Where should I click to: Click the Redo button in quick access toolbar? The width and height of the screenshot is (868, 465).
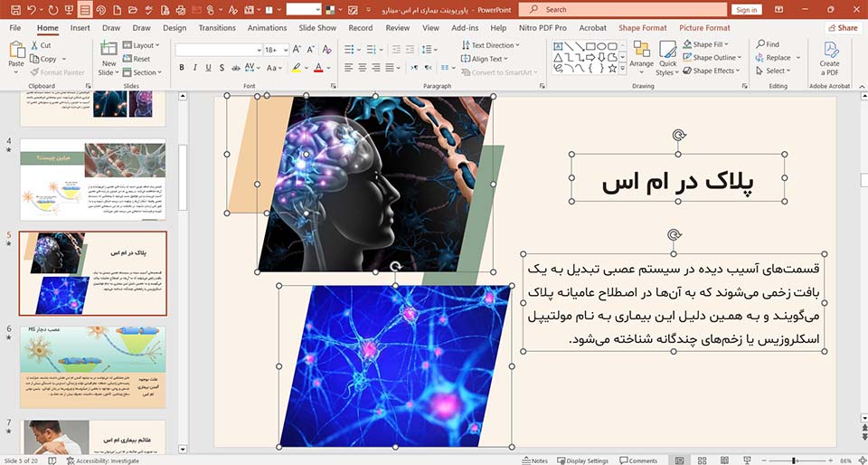(x=53, y=9)
